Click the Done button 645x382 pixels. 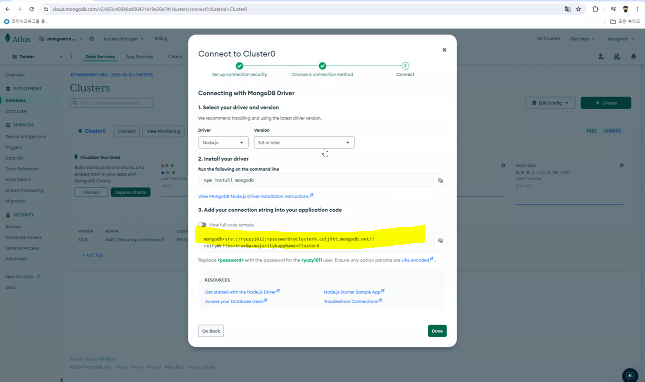(437, 331)
